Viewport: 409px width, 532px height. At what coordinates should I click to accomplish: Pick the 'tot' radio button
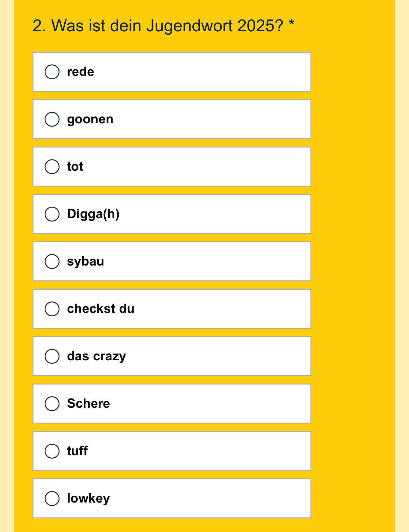[x=52, y=167]
